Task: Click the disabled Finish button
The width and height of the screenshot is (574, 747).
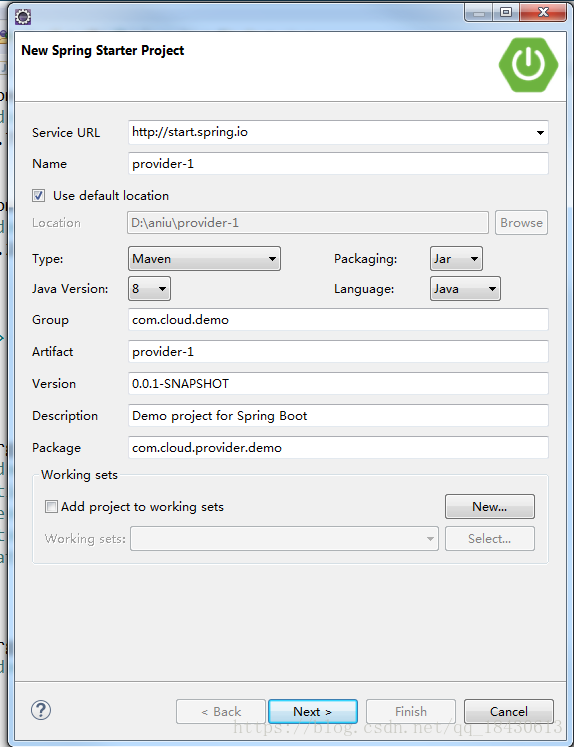Action: [x=411, y=712]
